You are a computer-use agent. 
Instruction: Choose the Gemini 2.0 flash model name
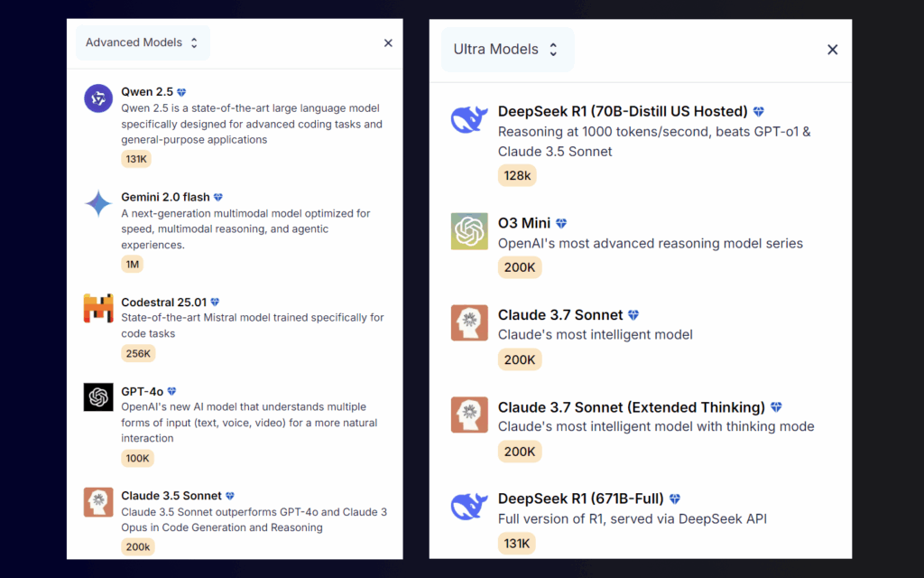pyautogui.click(x=166, y=197)
